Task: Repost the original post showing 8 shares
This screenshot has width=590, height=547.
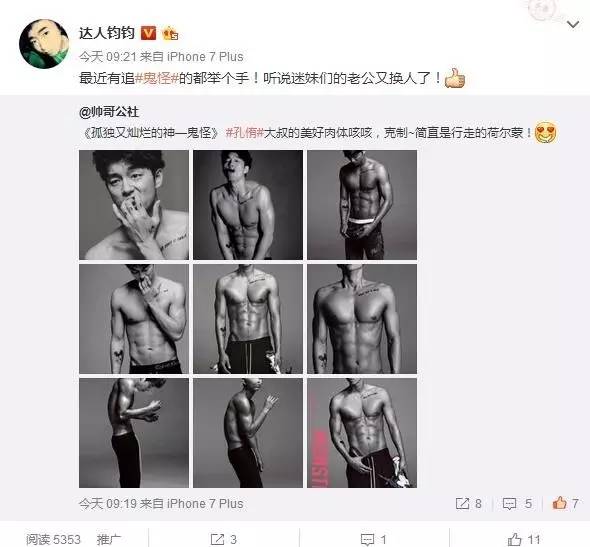Action: (x=468, y=503)
